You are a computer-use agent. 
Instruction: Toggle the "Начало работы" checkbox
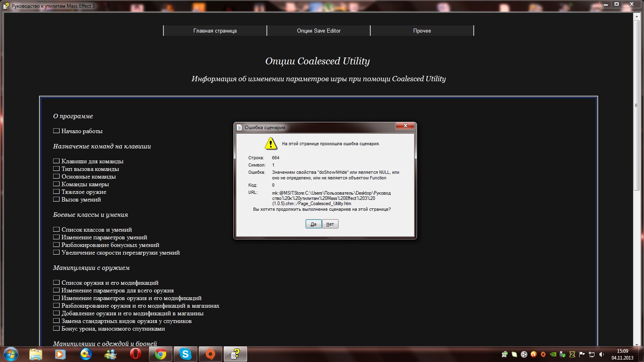pos(56,131)
